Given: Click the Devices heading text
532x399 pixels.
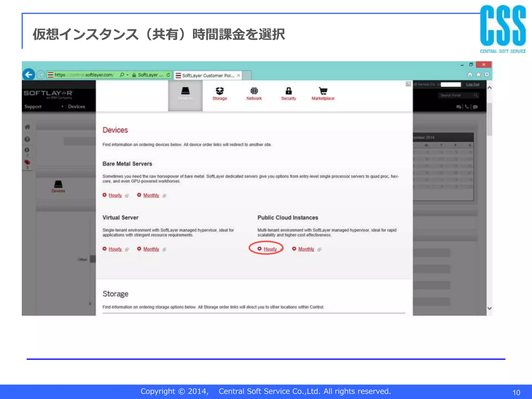Looking at the screenshot, I should tap(115, 130).
